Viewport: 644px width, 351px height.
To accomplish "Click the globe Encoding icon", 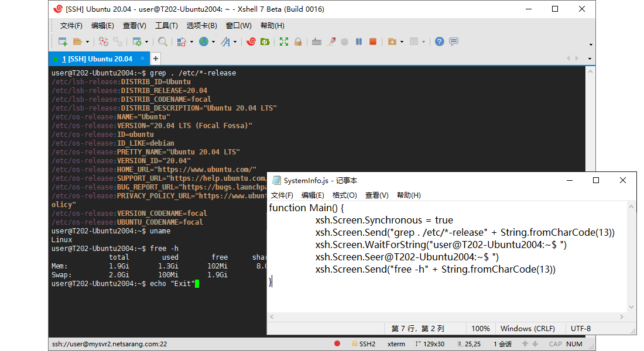I will pyautogui.click(x=204, y=42).
